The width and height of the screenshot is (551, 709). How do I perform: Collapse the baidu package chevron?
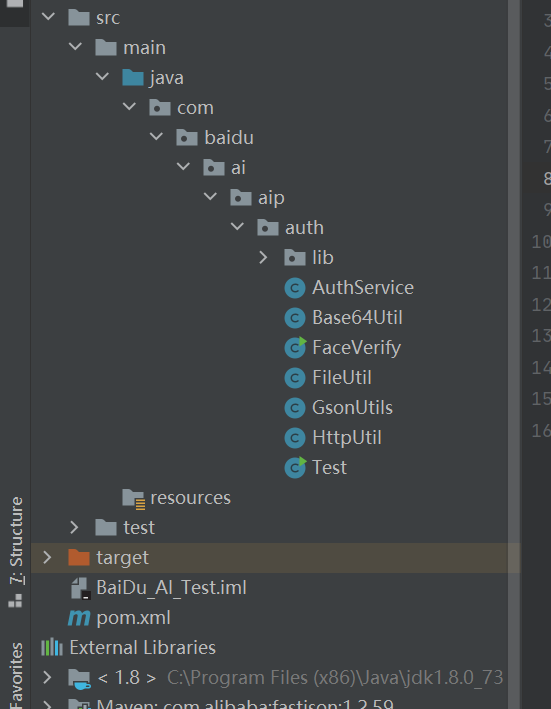point(156,137)
